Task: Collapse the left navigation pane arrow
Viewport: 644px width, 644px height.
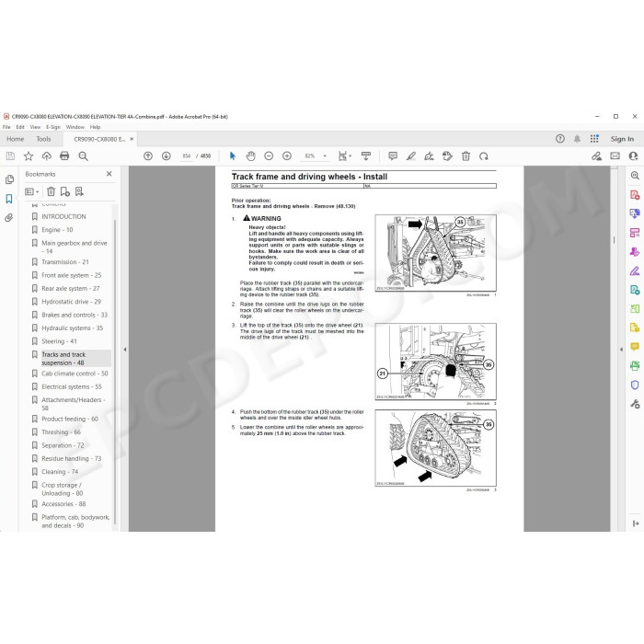Action: point(125,350)
